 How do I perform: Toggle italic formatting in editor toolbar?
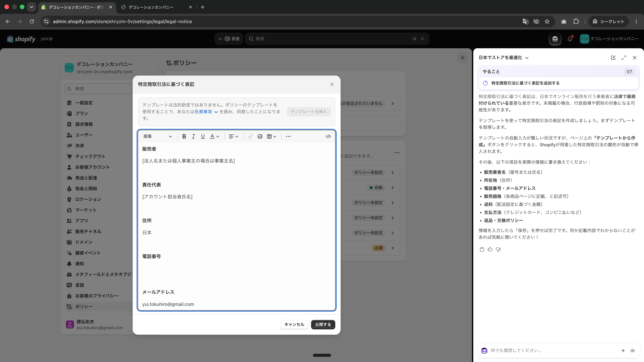(x=193, y=136)
